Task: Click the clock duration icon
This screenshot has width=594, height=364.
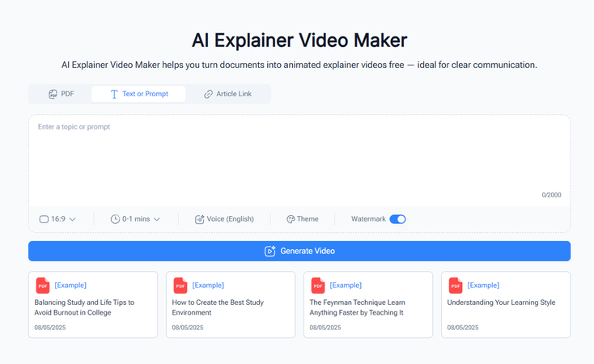Action: tap(115, 219)
